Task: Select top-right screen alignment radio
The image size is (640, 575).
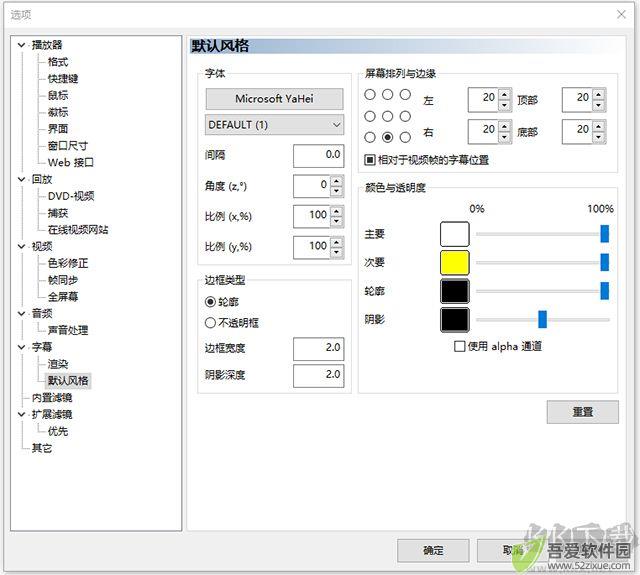Action: click(x=405, y=95)
